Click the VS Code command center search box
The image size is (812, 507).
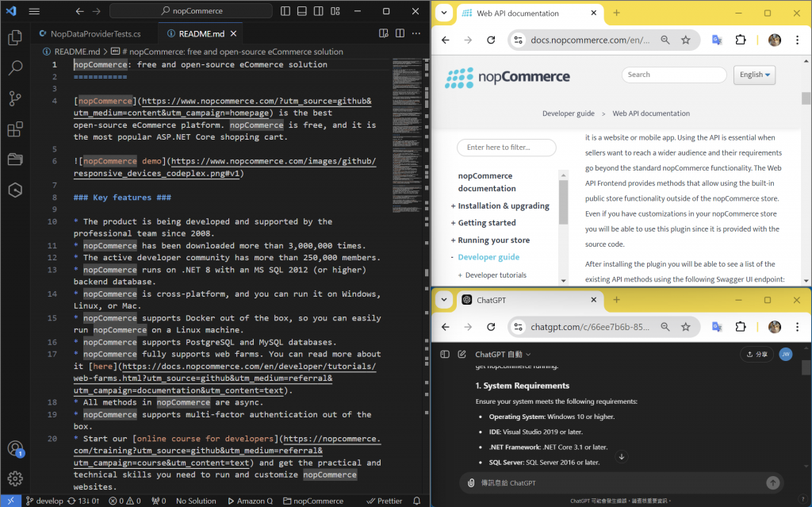(191, 11)
